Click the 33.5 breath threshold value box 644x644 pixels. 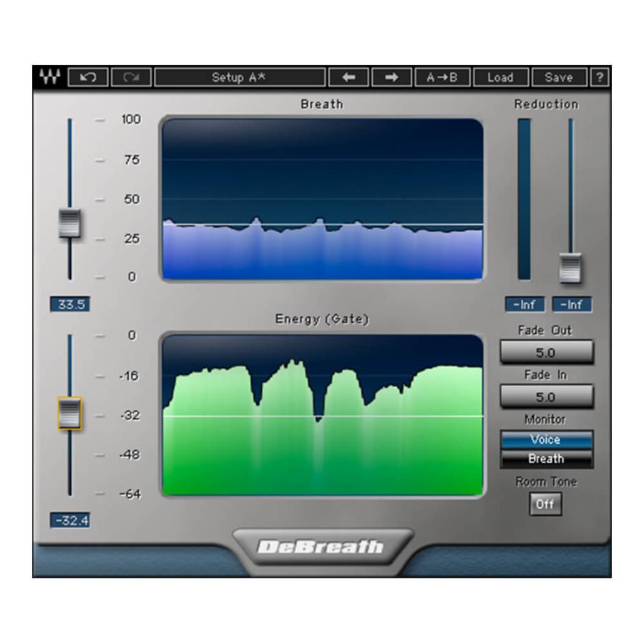pos(69,305)
